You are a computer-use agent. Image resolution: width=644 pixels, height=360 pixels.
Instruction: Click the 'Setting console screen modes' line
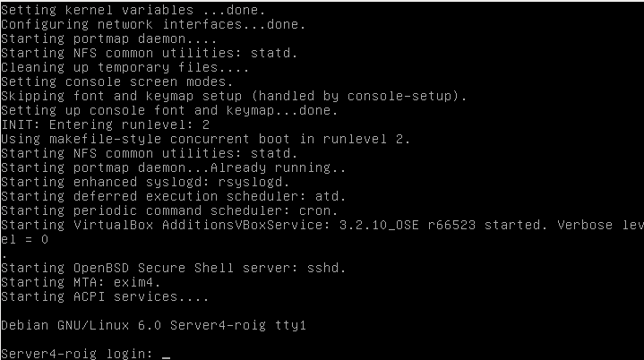pyautogui.click(x=117, y=81)
